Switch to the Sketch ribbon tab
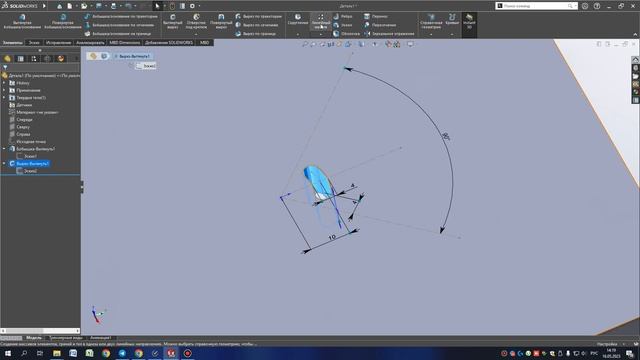Screen dimensions: 640x360 (x=34, y=42)
